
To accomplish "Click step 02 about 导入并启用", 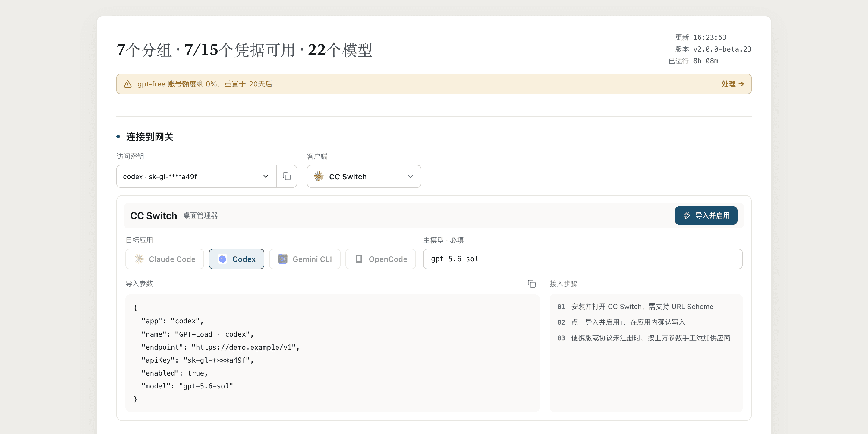I will click(621, 322).
